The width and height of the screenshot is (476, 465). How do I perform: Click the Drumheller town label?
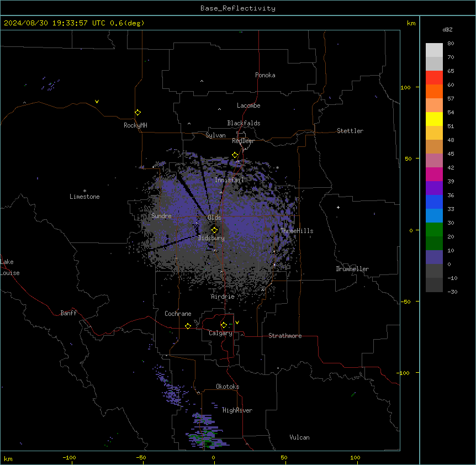[x=352, y=269]
